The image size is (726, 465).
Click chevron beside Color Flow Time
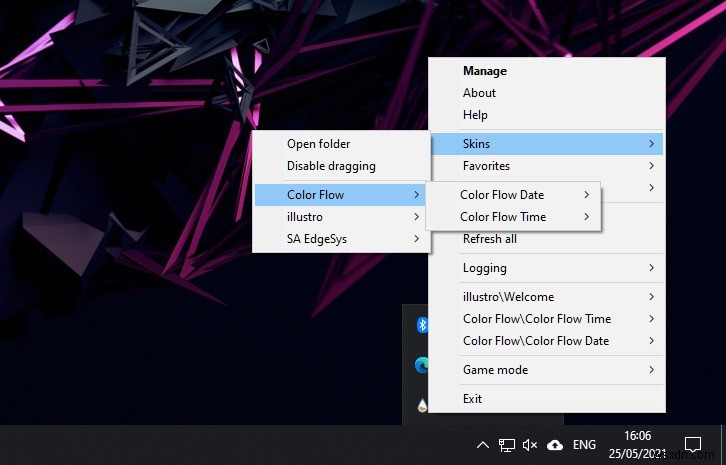587,217
